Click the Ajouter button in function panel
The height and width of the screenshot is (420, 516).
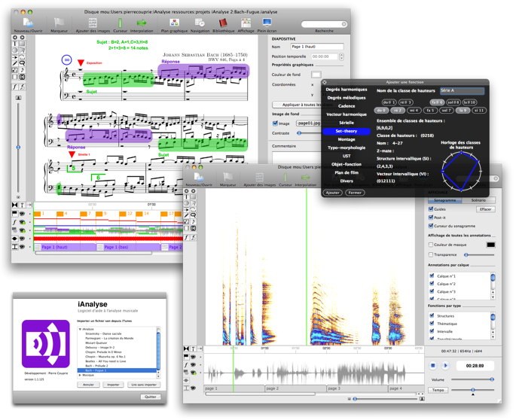pyautogui.click(x=333, y=193)
